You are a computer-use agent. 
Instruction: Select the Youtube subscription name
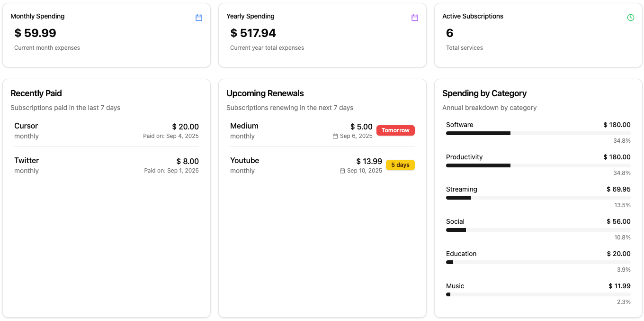(x=245, y=160)
